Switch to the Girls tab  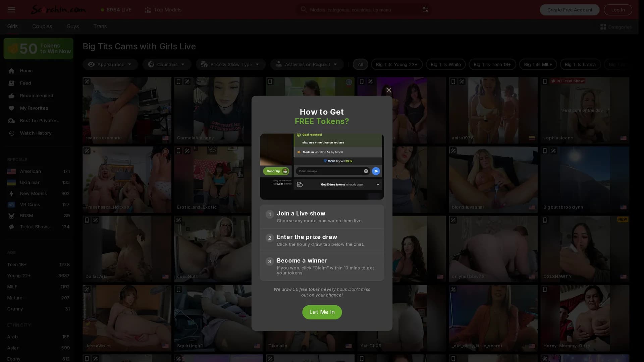pos(12,26)
